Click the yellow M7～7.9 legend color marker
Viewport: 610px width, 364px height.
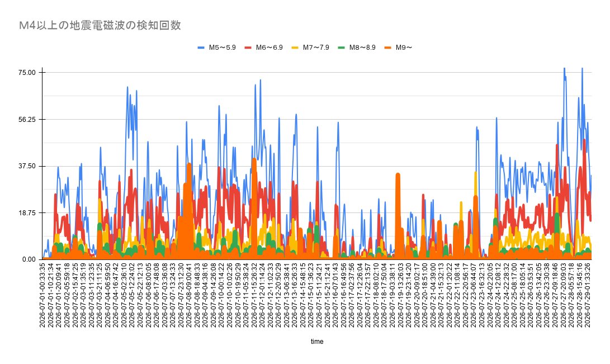pyautogui.click(x=295, y=48)
